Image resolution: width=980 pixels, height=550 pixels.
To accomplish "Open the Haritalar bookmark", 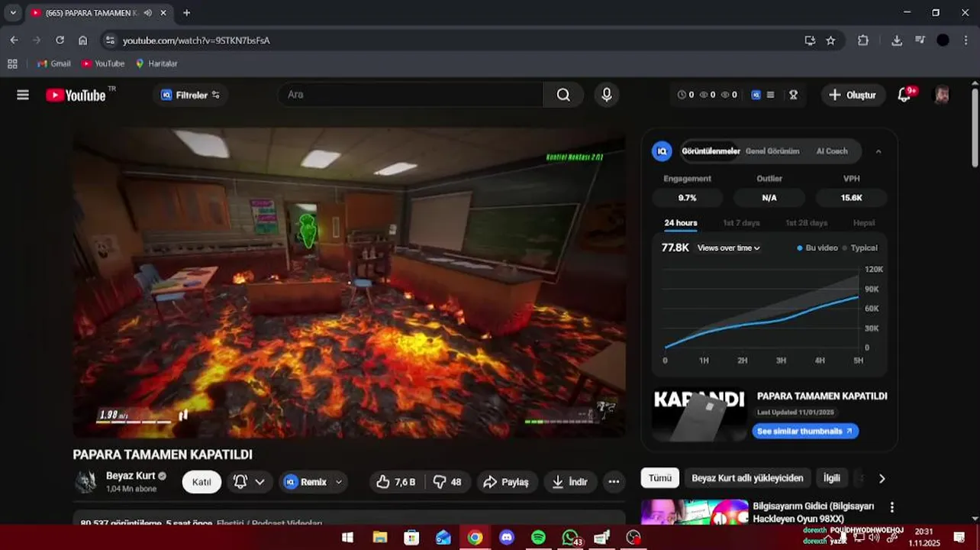I will point(156,63).
